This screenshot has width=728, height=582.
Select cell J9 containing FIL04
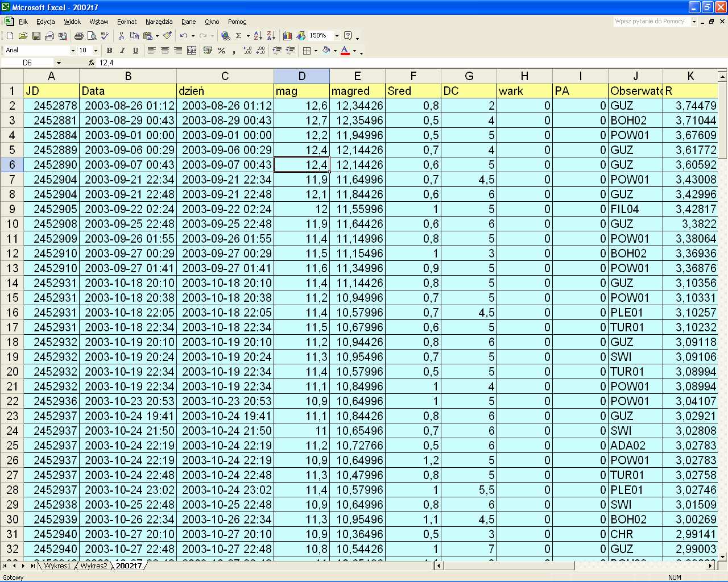tap(635, 209)
